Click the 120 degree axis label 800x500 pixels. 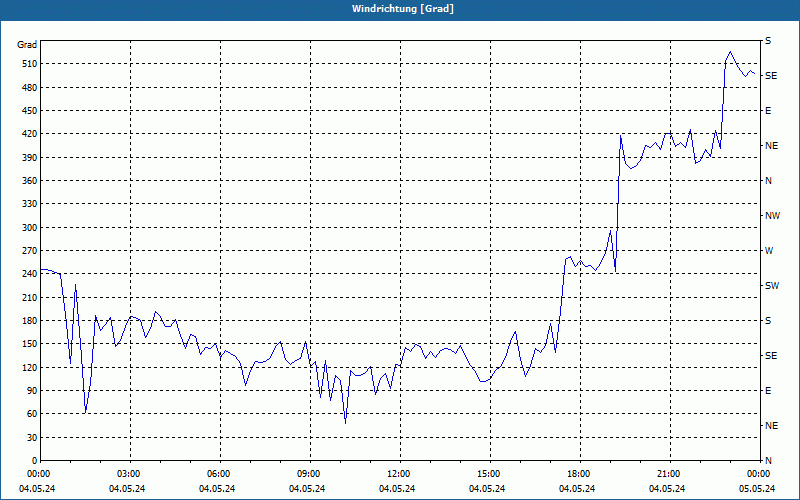[x=29, y=367]
